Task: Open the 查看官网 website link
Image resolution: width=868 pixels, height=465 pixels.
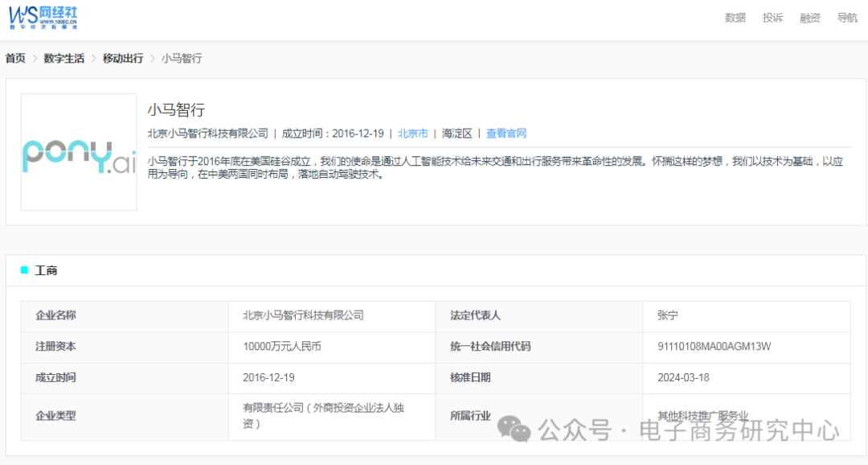Action: tap(506, 134)
